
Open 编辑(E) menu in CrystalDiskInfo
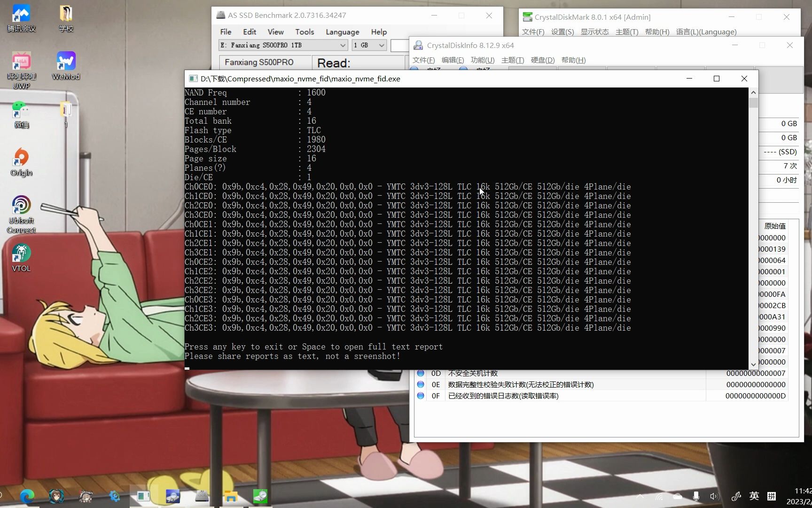click(x=453, y=60)
